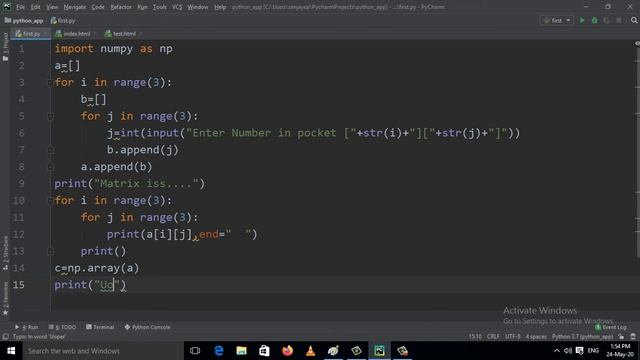Viewport: 640px width, 360px height.
Task: Open Task View on the taskbar
Action: coord(195,351)
